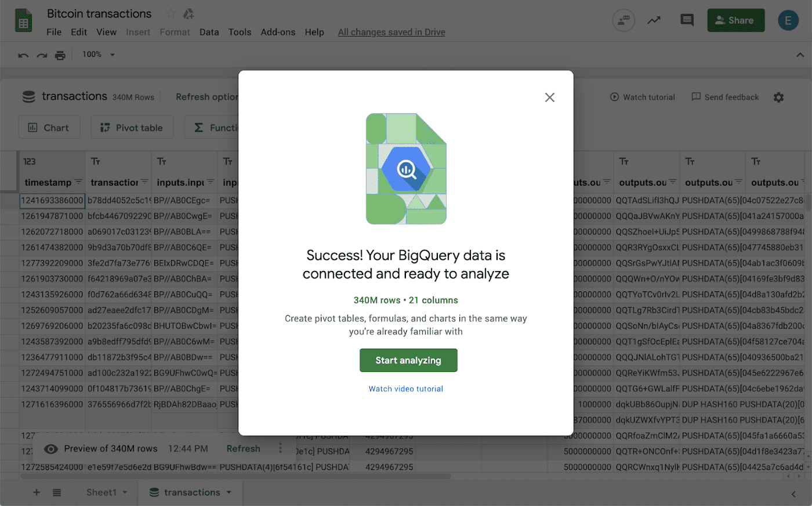The width and height of the screenshot is (812, 506).
Task: Expand the Sheet1 tab dropdown arrow
Action: point(125,492)
